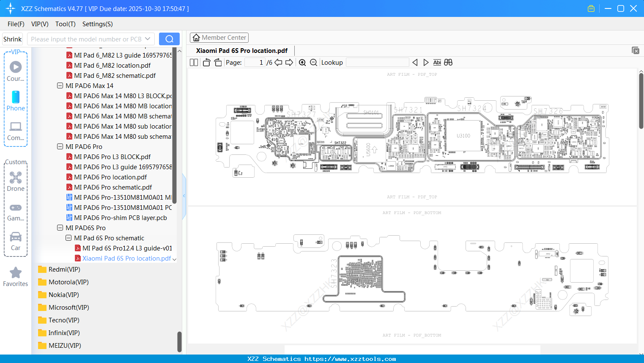Open the File(F) menu

click(x=16, y=24)
